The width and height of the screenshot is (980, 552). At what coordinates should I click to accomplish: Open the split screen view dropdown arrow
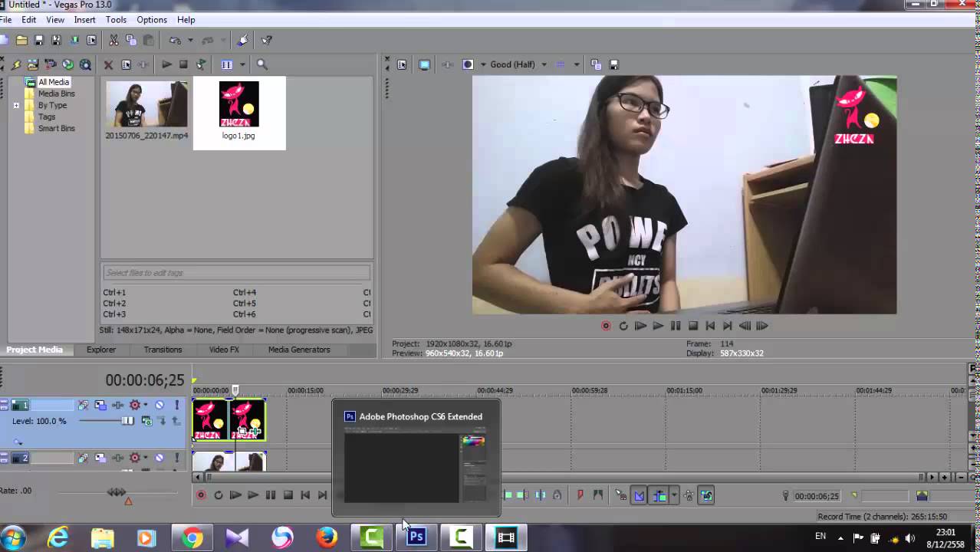click(483, 65)
